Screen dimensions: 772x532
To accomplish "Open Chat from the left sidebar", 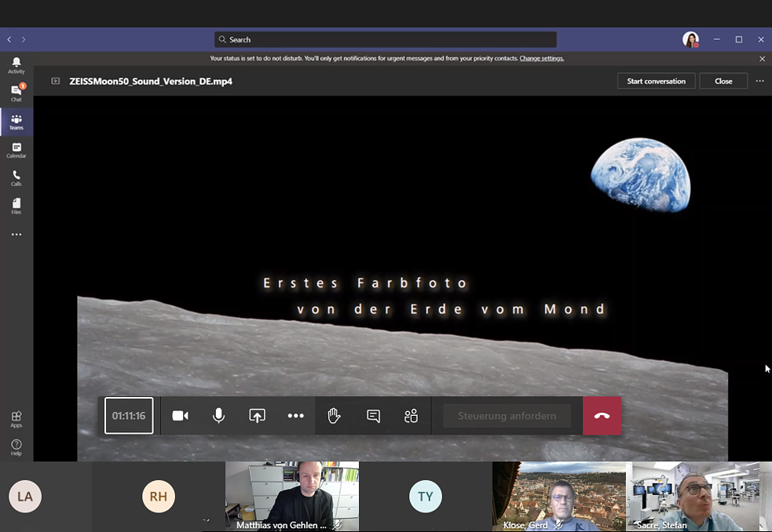I will [x=16, y=93].
